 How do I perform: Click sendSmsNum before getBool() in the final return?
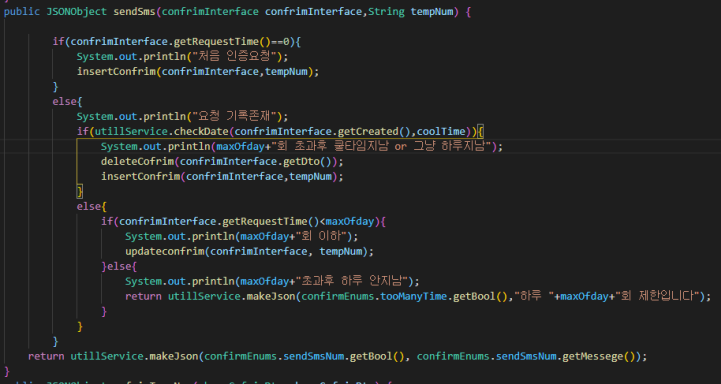click(313, 356)
